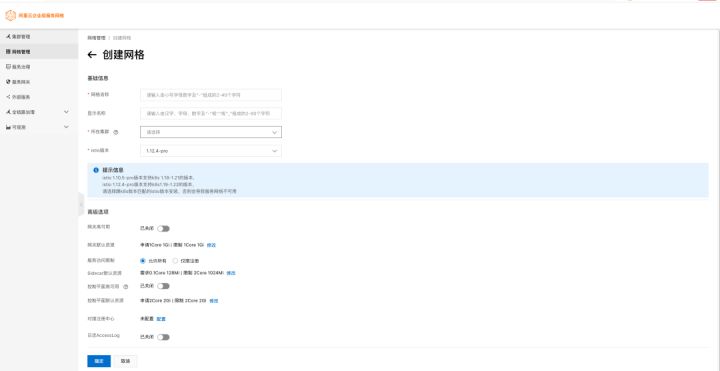
Task: Open the 所在集群 dropdown
Action: click(x=211, y=132)
